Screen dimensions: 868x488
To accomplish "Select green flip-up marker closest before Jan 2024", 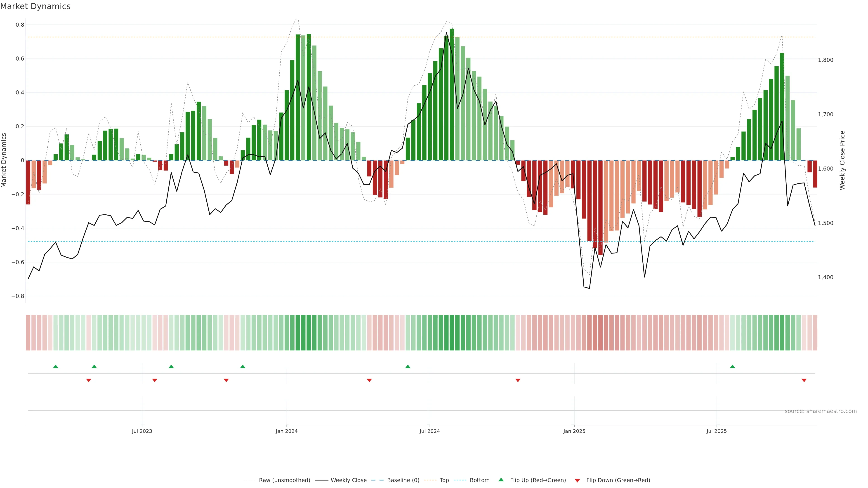I will [x=243, y=366].
